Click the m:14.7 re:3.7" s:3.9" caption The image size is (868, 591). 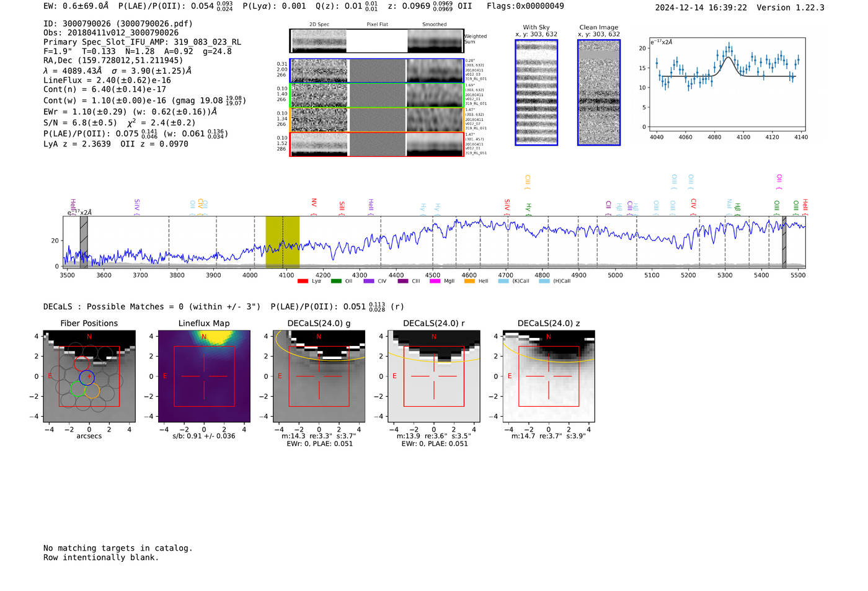click(549, 436)
